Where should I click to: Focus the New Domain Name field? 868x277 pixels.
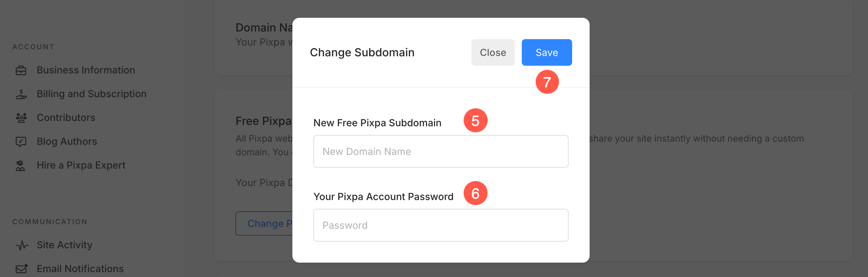(441, 151)
